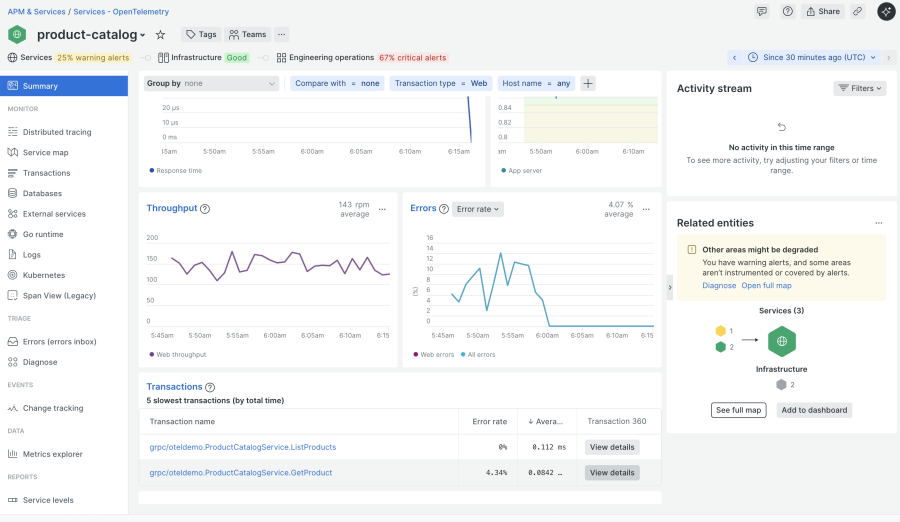Open the Since 30 minutes ago time picker
Image resolution: width=900 pixels, height=522 pixels.
tap(813, 57)
